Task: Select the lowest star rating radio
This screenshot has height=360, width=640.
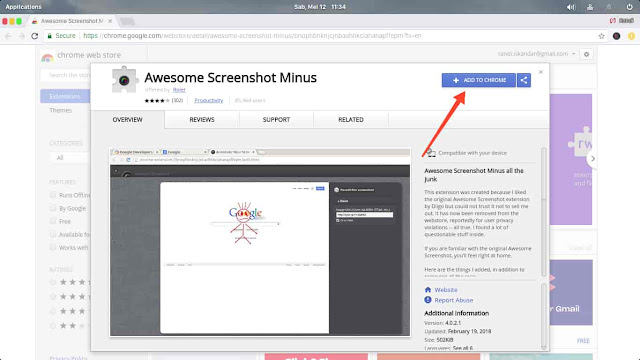Action: 53,326
